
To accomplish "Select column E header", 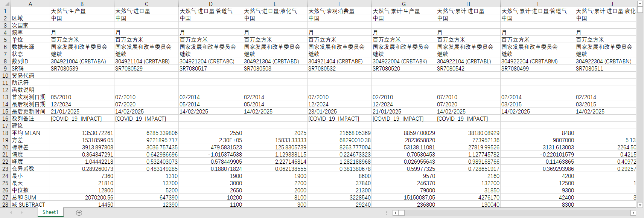I will [275, 4].
